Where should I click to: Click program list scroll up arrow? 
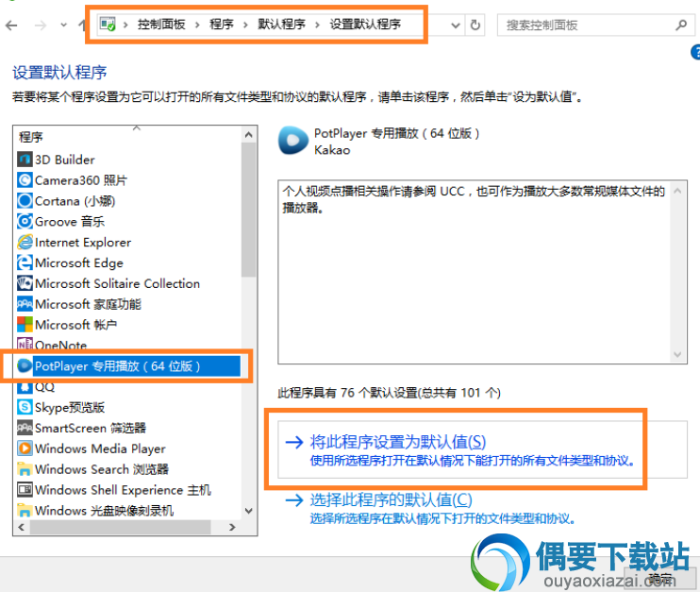249,134
